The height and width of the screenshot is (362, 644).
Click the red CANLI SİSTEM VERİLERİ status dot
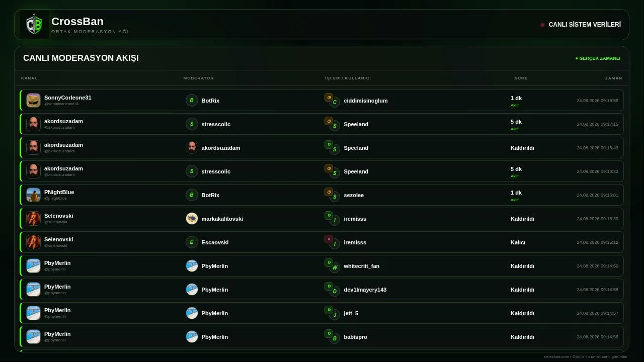(542, 25)
